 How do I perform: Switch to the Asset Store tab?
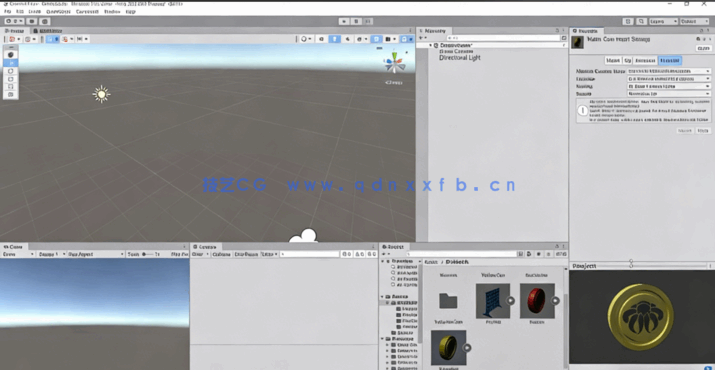point(47,31)
